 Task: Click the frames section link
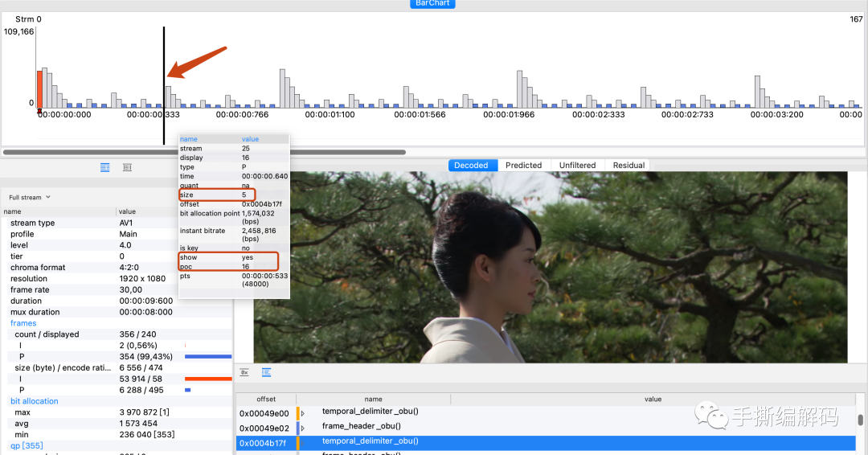(x=23, y=323)
